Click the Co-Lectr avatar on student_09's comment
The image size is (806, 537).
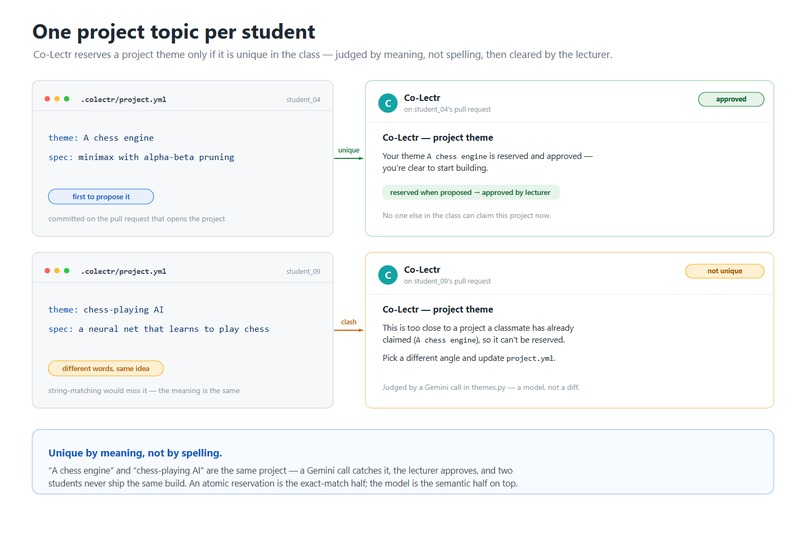tap(388, 275)
